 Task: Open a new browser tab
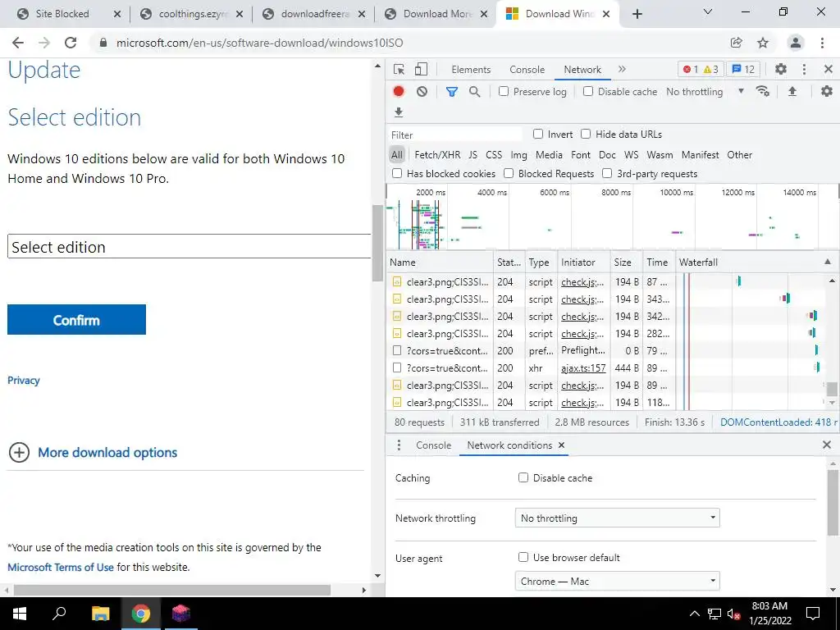(x=637, y=14)
